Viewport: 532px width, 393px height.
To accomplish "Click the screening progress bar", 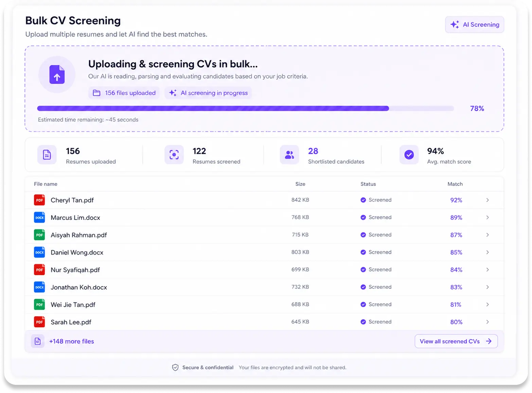I will 246,109.
